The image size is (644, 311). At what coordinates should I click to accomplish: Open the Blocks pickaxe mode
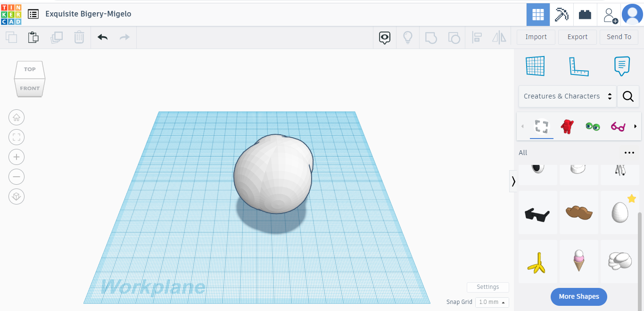561,15
